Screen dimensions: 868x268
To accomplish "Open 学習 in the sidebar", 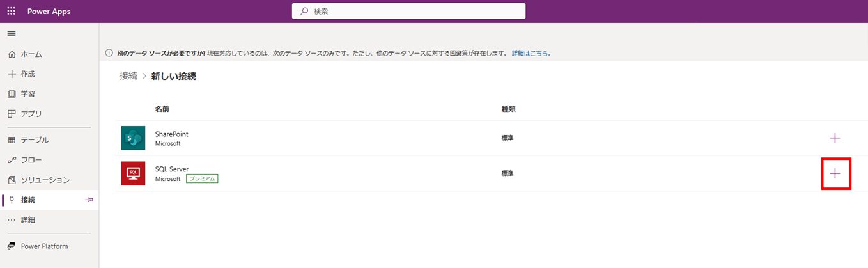I will tap(49, 94).
